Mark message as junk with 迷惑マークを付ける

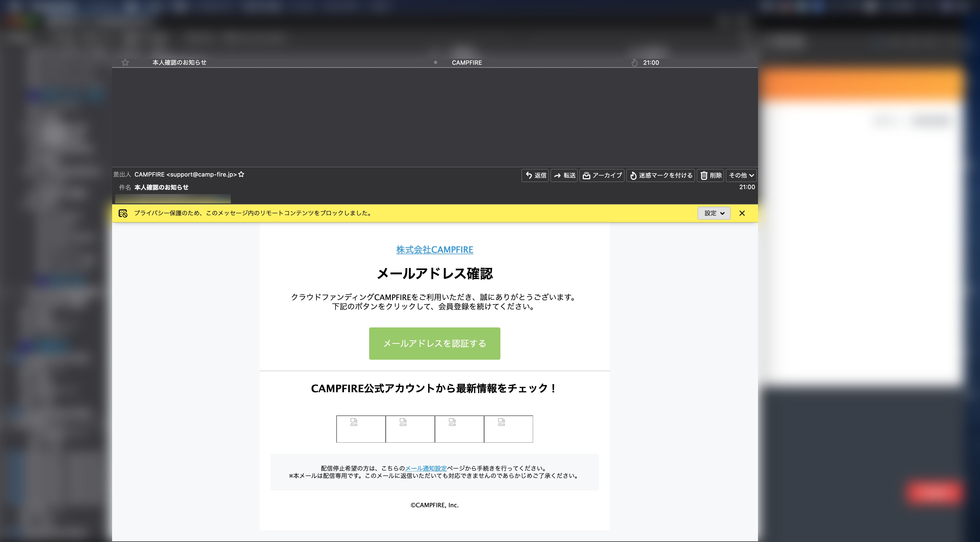[x=661, y=175]
